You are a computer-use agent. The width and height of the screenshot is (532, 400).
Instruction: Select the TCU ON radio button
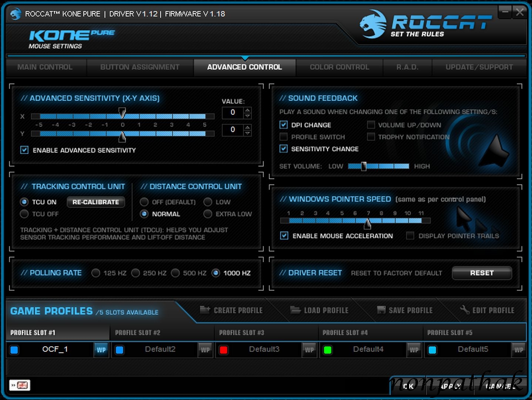(x=24, y=202)
